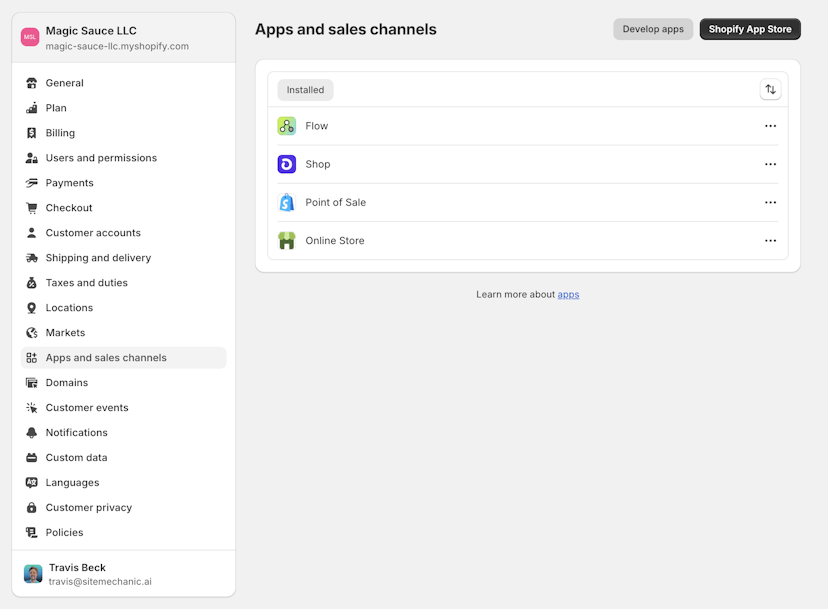Click the Magic Sauce LLC store avatar

point(30,37)
